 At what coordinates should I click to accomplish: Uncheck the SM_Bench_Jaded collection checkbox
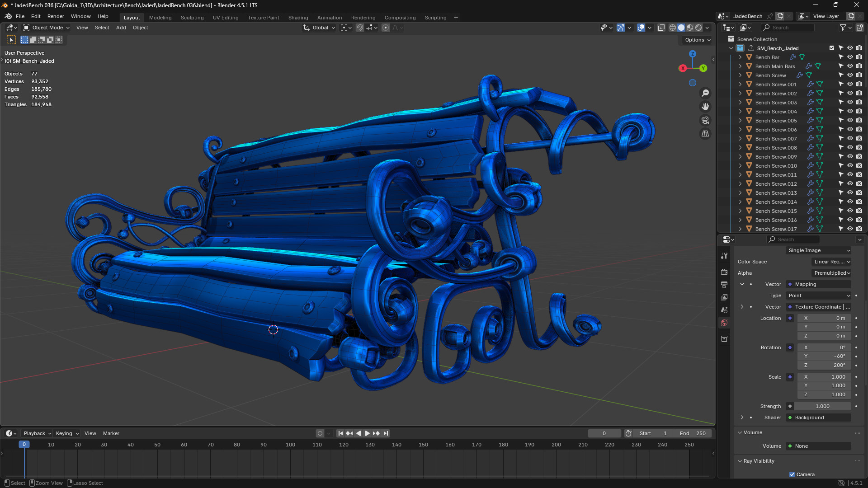point(831,48)
